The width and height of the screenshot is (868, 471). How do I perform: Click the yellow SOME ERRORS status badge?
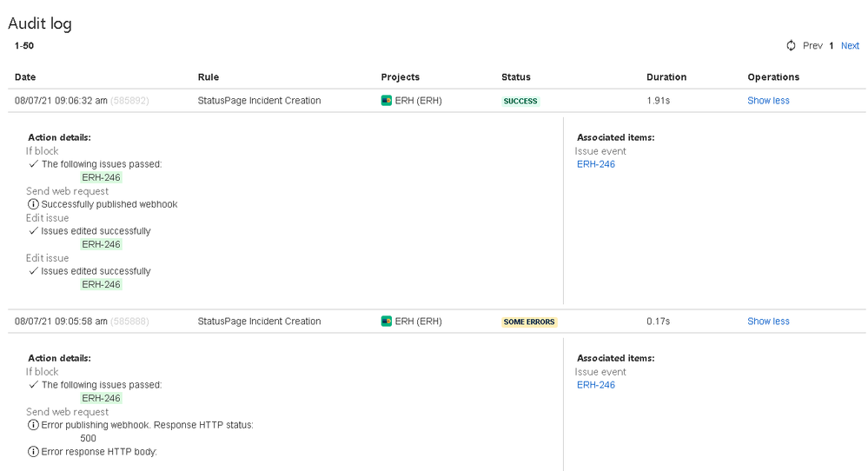coord(529,322)
